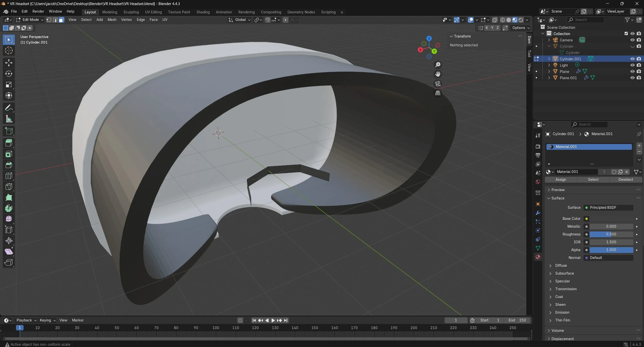Expand the Transmission panel
Viewport: 644px width, 347px height.
tap(566, 289)
